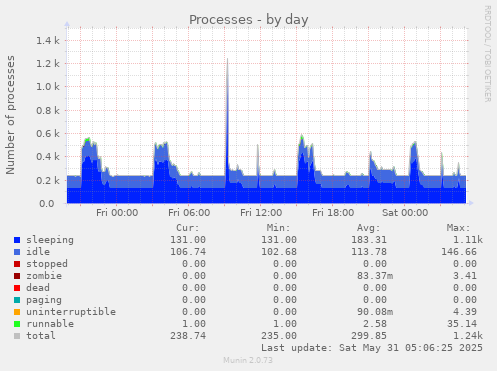This screenshot has height=371, width=497.
Task: Click idle average value 113.78
Action: click(369, 252)
